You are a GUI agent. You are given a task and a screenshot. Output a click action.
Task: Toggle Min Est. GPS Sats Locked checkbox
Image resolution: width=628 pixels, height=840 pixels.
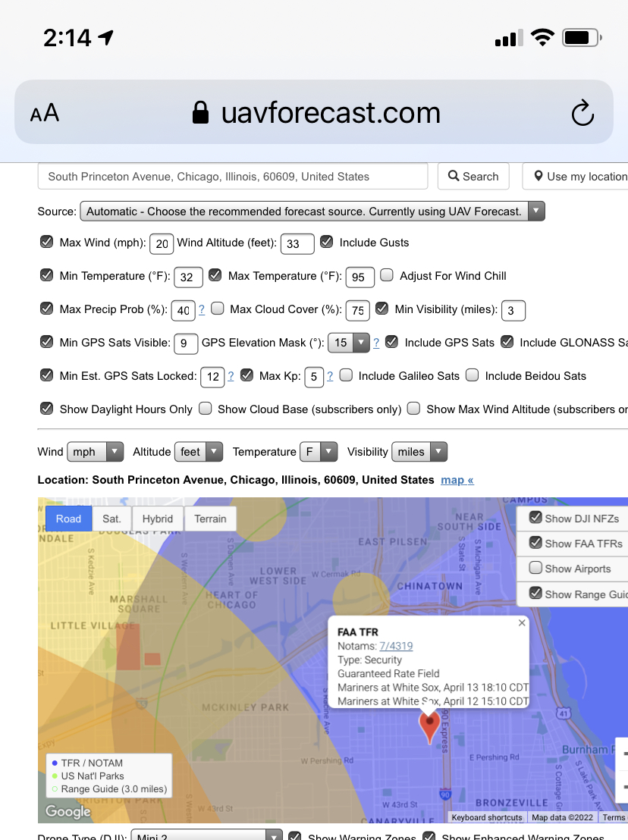[x=46, y=375]
